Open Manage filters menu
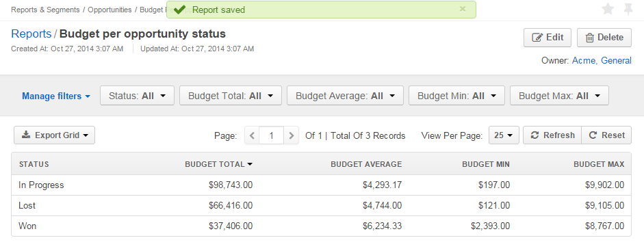The height and width of the screenshot is (251, 644). (x=56, y=96)
